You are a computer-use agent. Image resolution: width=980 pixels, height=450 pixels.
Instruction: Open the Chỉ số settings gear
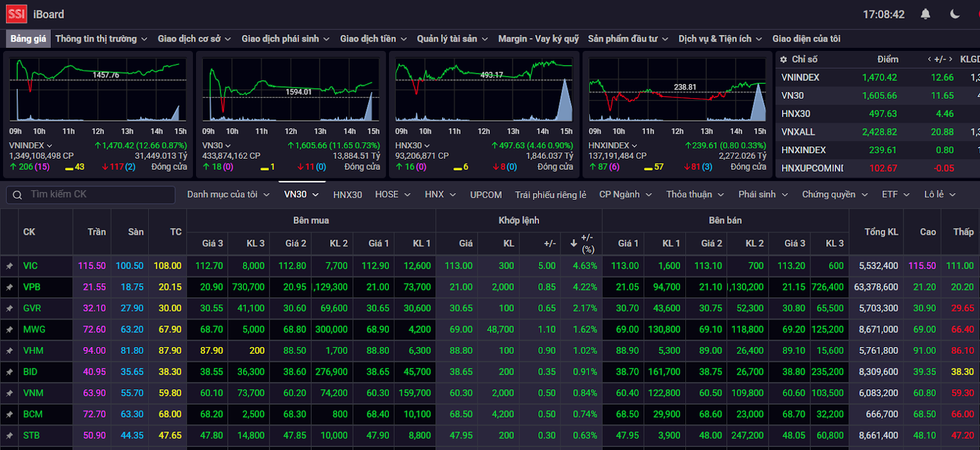[x=783, y=59]
